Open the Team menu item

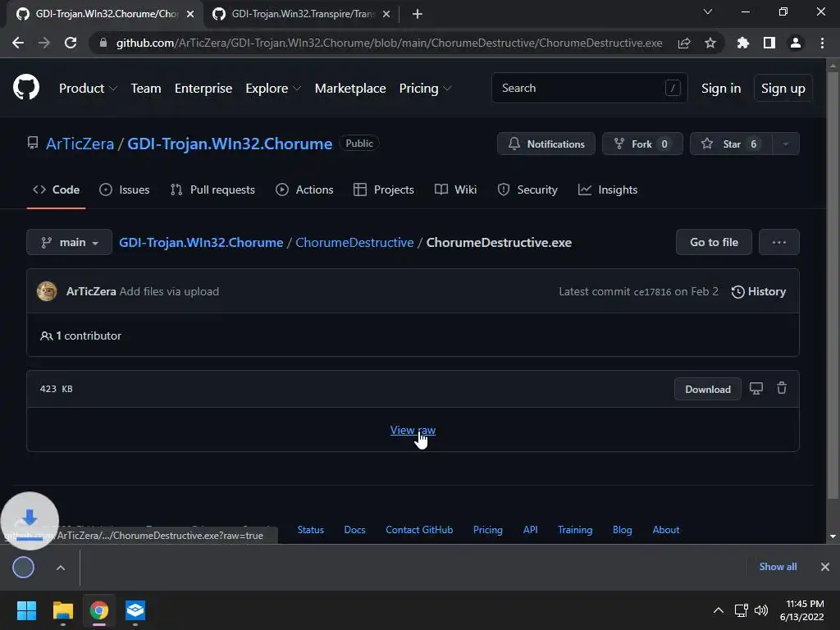[146, 89]
